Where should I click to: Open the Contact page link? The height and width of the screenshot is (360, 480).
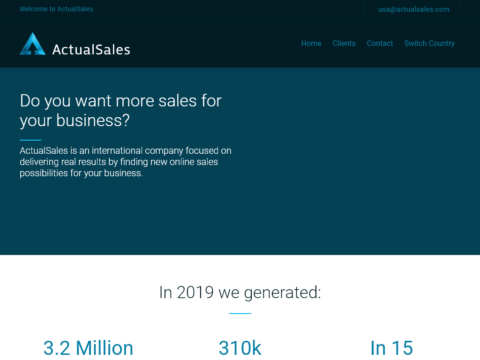coord(380,43)
